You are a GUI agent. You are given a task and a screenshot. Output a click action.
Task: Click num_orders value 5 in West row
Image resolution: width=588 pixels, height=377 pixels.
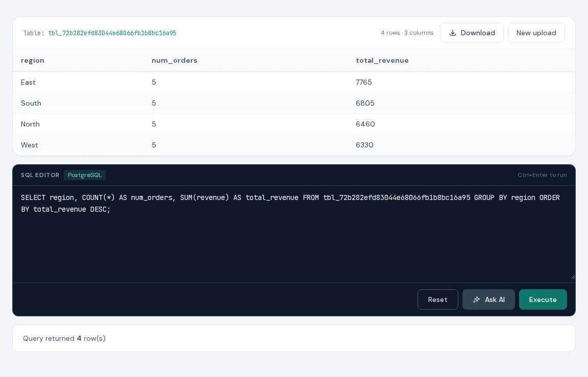point(154,145)
